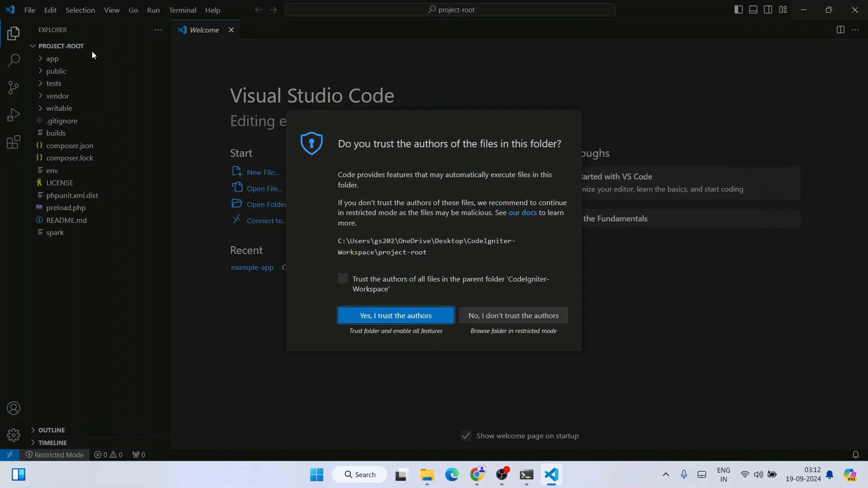Open README.md in the explorer
Viewport: 868px width, 488px height.
[x=66, y=221]
